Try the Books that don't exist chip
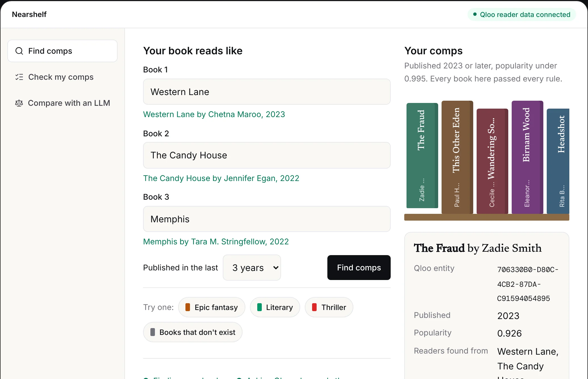 tap(193, 332)
